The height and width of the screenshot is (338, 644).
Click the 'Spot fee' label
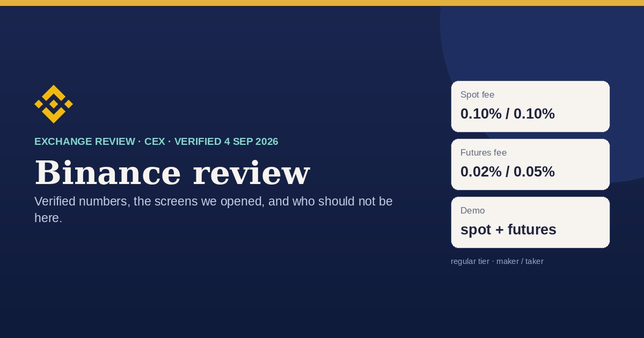pyautogui.click(x=477, y=95)
